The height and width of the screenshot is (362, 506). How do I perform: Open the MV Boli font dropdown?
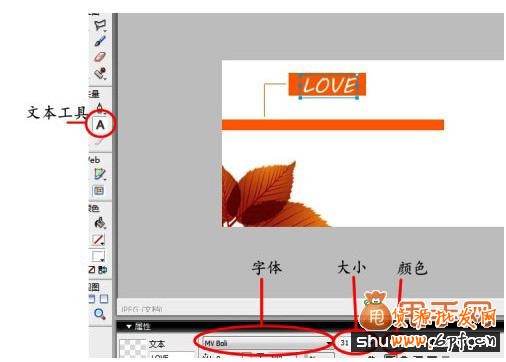(266, 343)
